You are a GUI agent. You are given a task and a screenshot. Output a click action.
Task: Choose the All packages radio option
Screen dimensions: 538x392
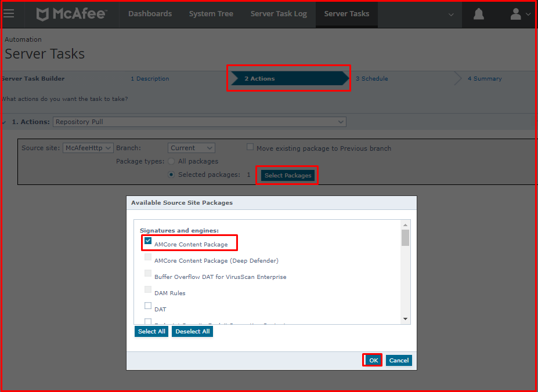(x=171, y=161)
